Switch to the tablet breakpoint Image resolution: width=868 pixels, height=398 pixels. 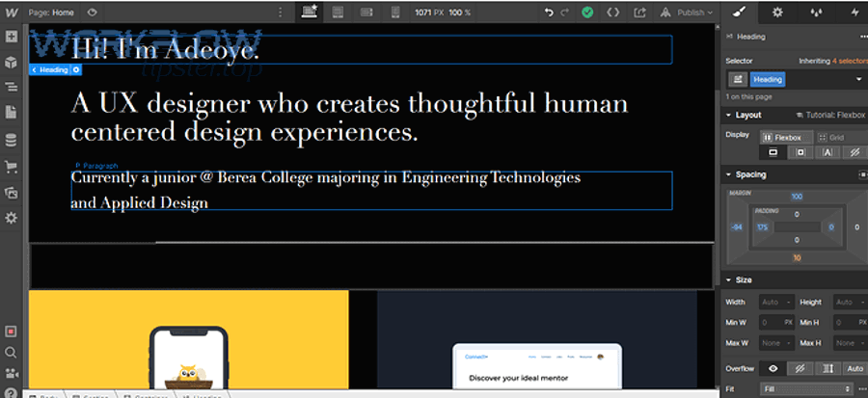(x=339, y=13)
